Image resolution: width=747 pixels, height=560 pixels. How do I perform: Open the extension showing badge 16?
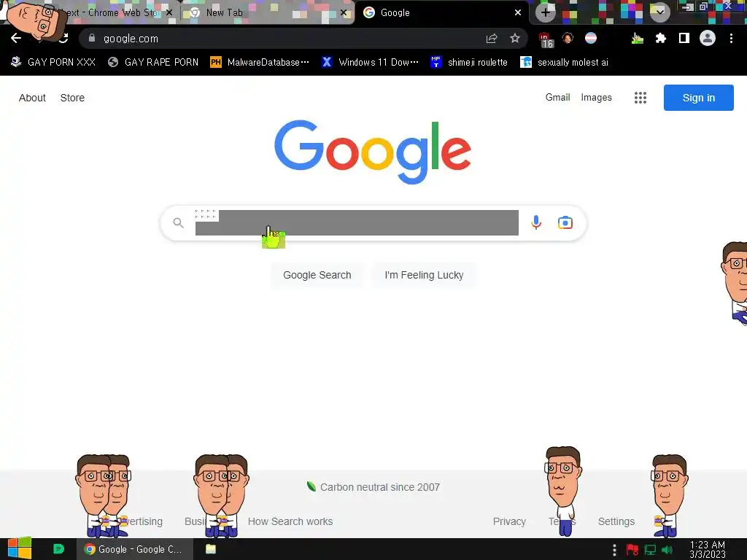[546, 40]
